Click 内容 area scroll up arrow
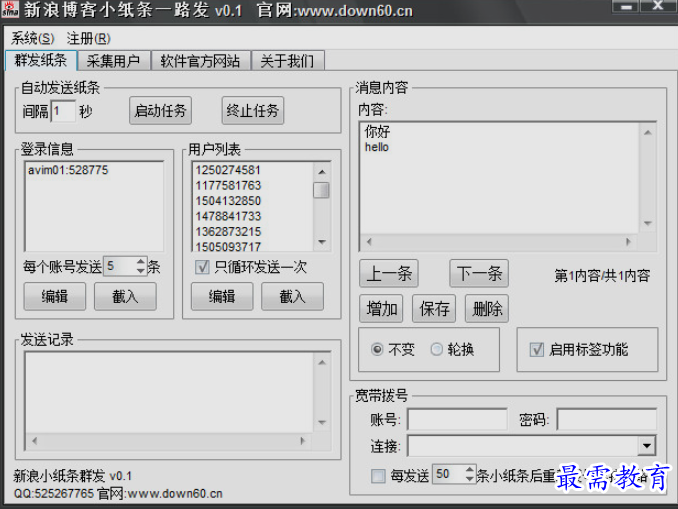This screenshot has width=678, height=509. point(648,133)
